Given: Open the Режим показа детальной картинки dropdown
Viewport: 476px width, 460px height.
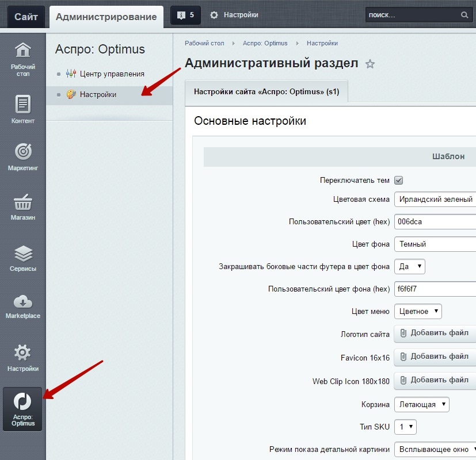Looking at the screenshot, I should click(435, 450).
